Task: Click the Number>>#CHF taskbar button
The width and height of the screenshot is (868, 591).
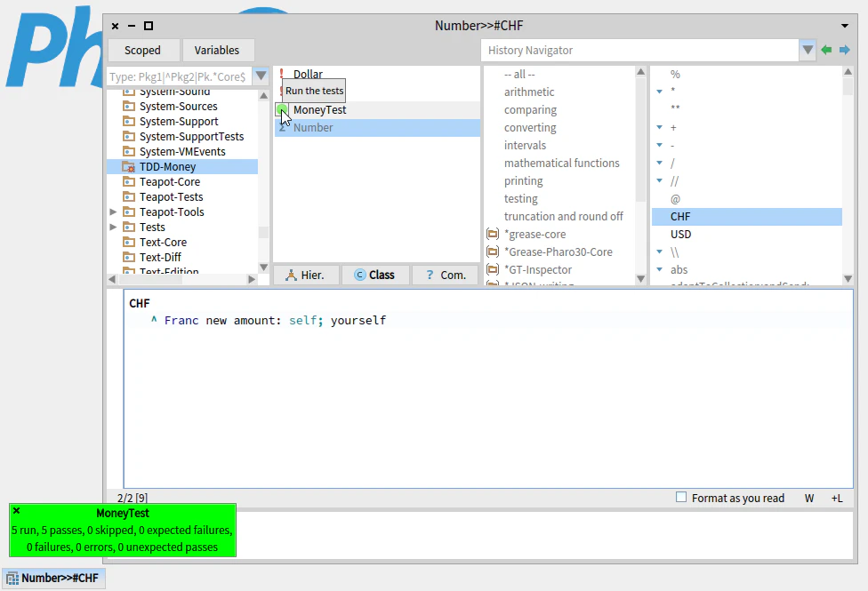Action: pyautogui.click(x=53, y=579)
